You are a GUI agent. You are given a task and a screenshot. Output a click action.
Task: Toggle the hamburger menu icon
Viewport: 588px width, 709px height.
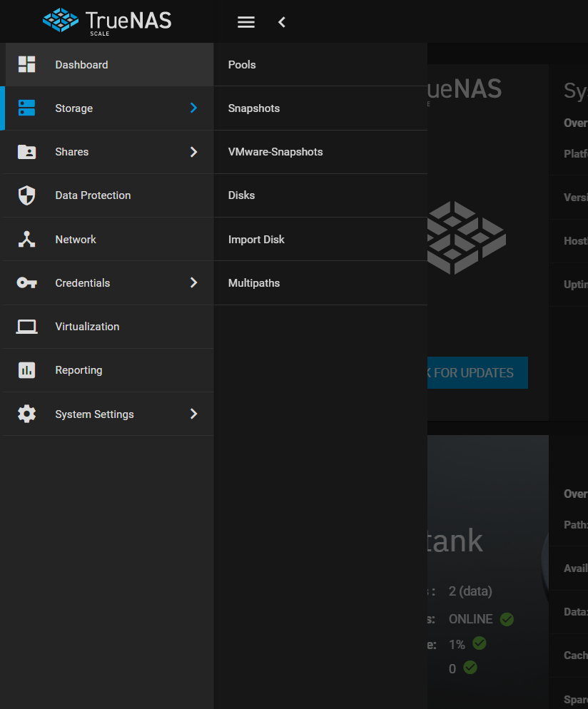[246, 22]
